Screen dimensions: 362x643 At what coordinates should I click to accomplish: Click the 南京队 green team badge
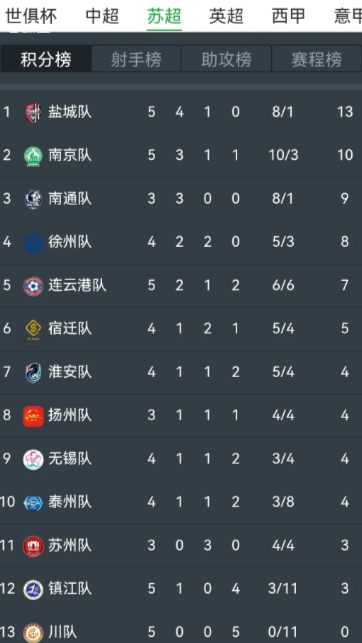click(33, 156)
